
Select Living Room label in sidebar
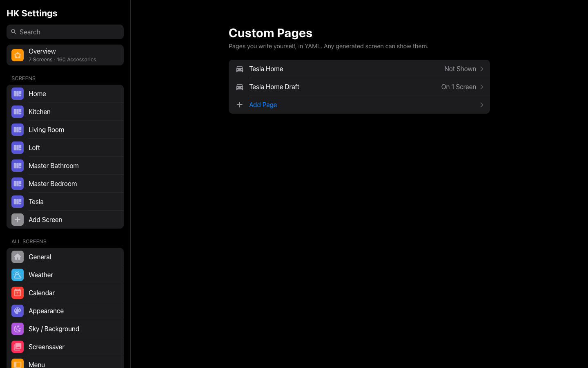point(47,130)
